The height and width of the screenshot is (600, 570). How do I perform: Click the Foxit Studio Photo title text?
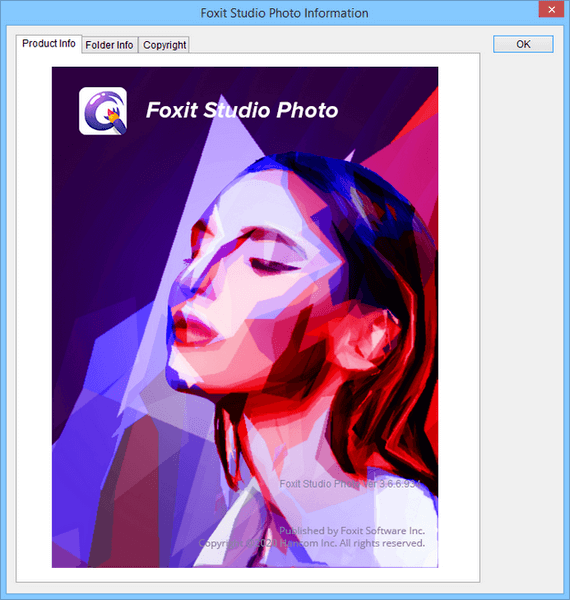click(x=242, y=110)
